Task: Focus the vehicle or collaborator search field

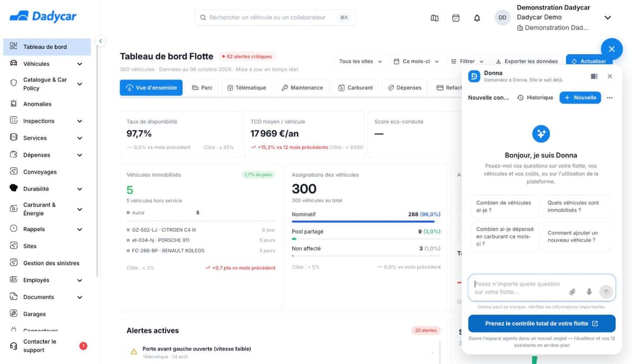Action: tap(275, 17)
